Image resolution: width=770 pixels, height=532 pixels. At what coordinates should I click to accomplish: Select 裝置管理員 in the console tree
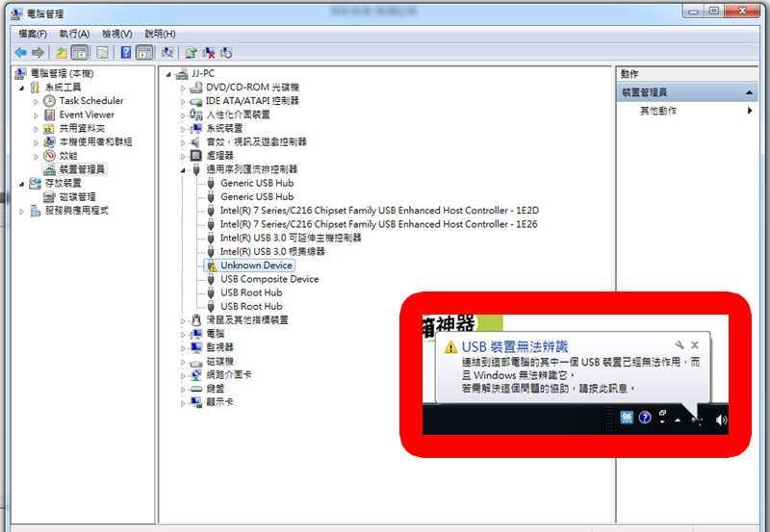click(82, 169)
